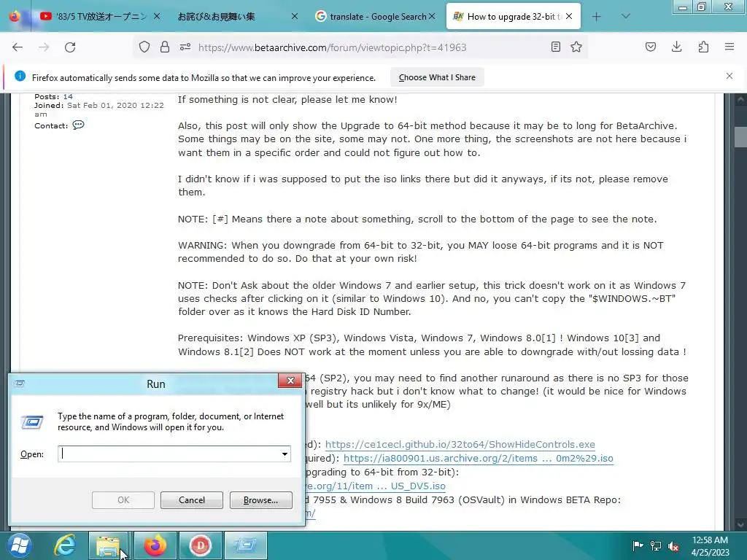Open the Pocket save icon

click(651, 47)
